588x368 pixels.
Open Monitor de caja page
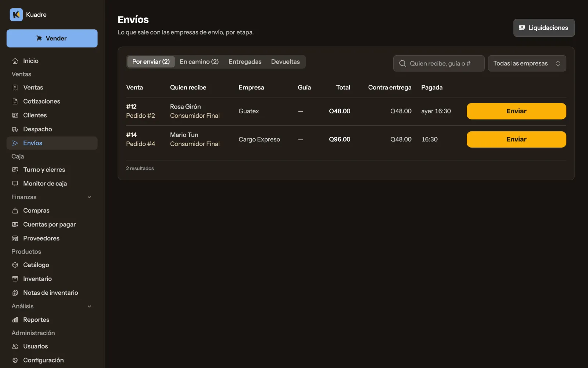(x=52, y=184)
